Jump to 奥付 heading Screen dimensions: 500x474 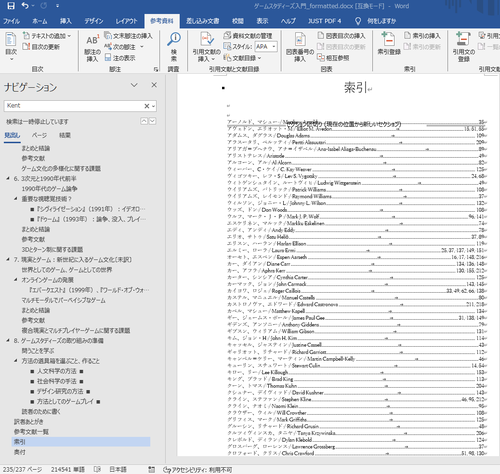click(20, 452)
